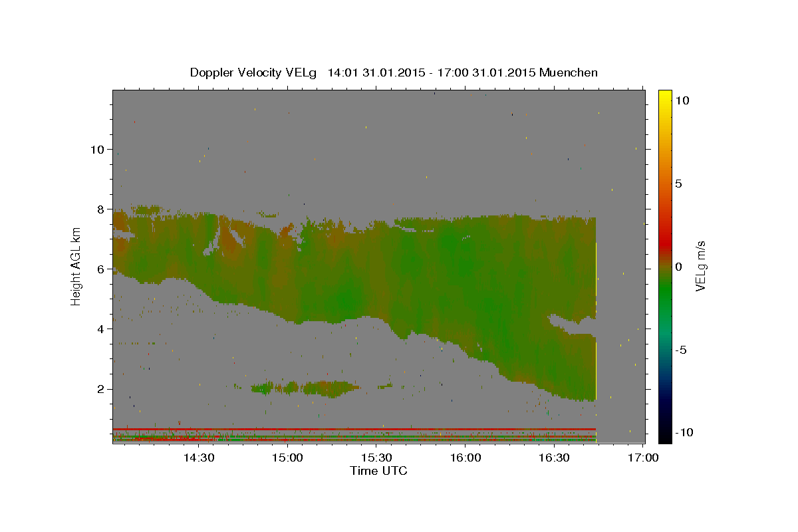The width and height of the screenshot is (798, 532).
Task: Click the colorbar value 0
Action: tap(678, 267)
